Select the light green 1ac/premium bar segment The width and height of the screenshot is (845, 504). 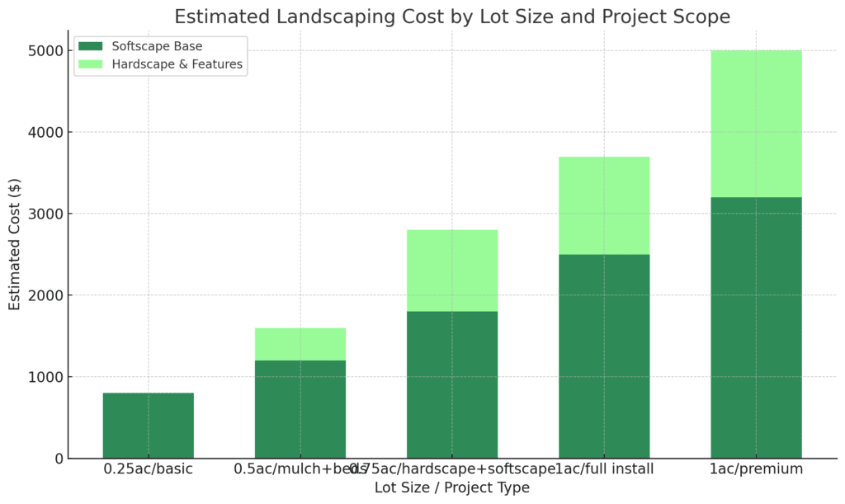coord(756,124)
